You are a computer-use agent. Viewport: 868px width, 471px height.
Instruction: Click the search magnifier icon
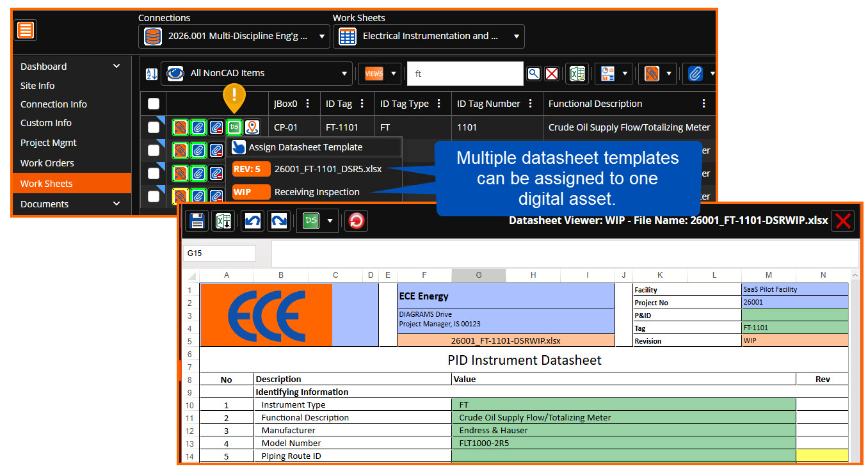(534, 74)
